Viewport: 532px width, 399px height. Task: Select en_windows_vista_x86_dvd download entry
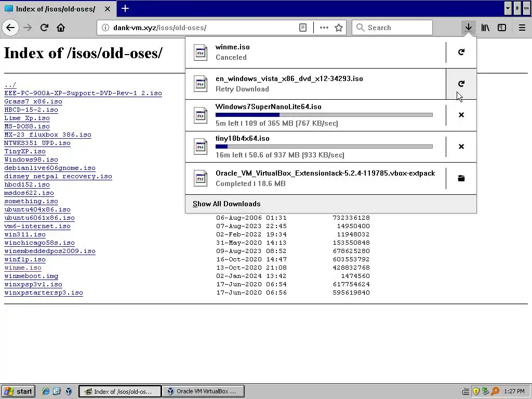315,84
